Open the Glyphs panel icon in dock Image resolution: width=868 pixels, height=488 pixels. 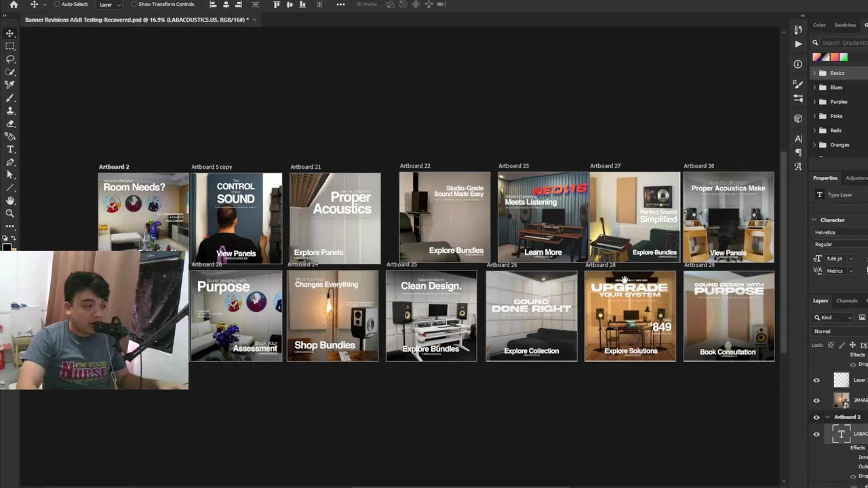point(798,166)
